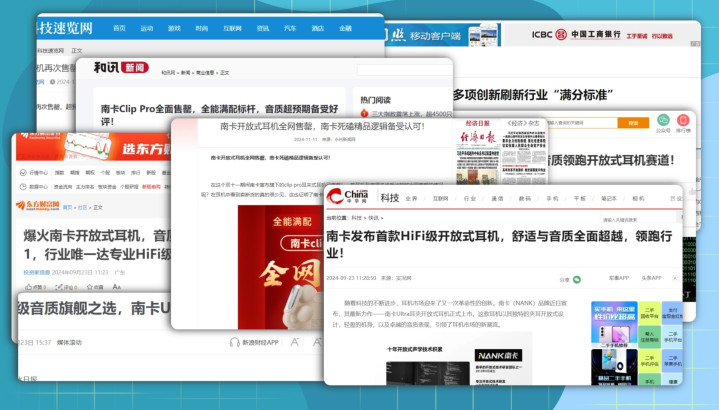Click the 二手手机 phone ad thumbnail
The image size is (719, 410).
point(614,324)
